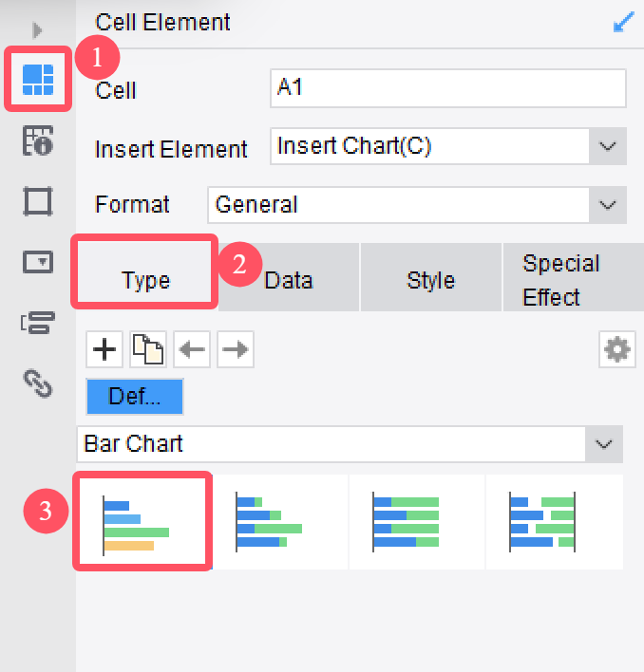
Task: Open the Cell Element panel icon
Action: [x=37, y=78]
